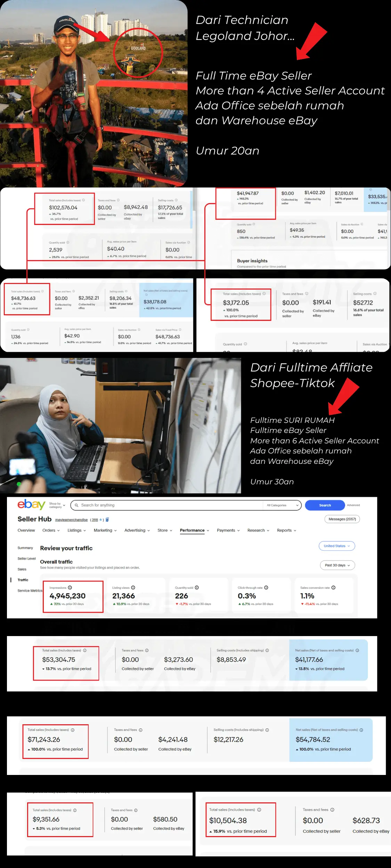
Task: Click the info icon beside Impressions
Action: (x=70, y=587)
